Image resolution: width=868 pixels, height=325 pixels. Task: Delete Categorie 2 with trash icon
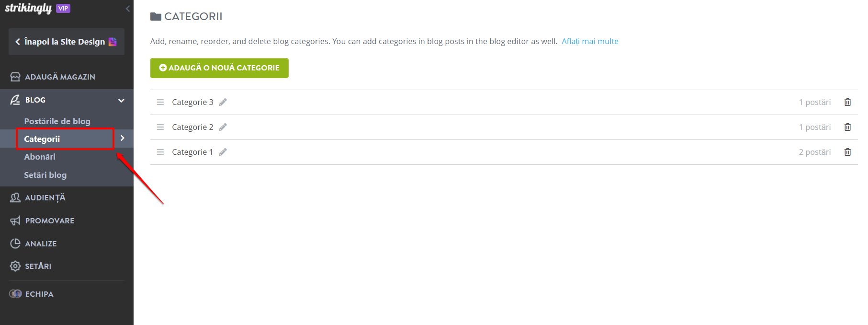click(x=847, y=127)
